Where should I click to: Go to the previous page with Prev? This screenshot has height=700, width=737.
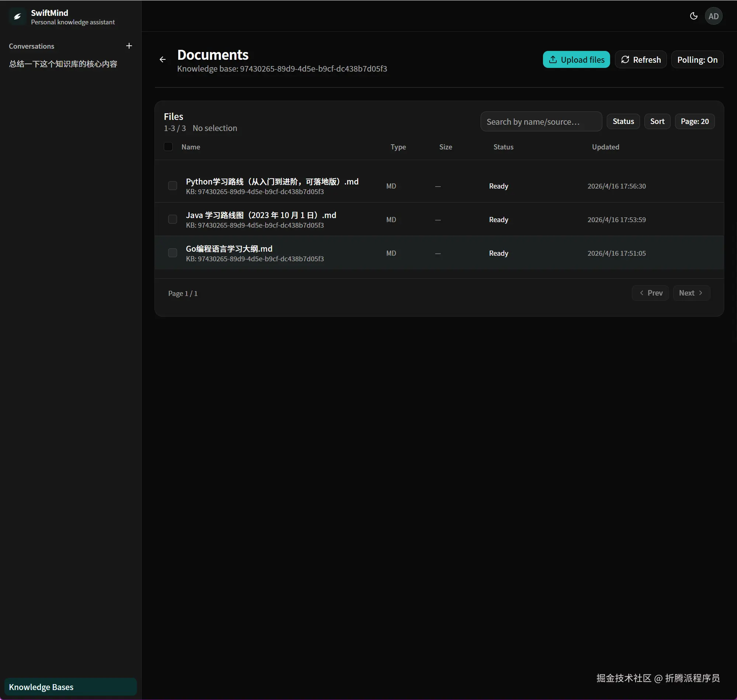(x=650, y=293)
